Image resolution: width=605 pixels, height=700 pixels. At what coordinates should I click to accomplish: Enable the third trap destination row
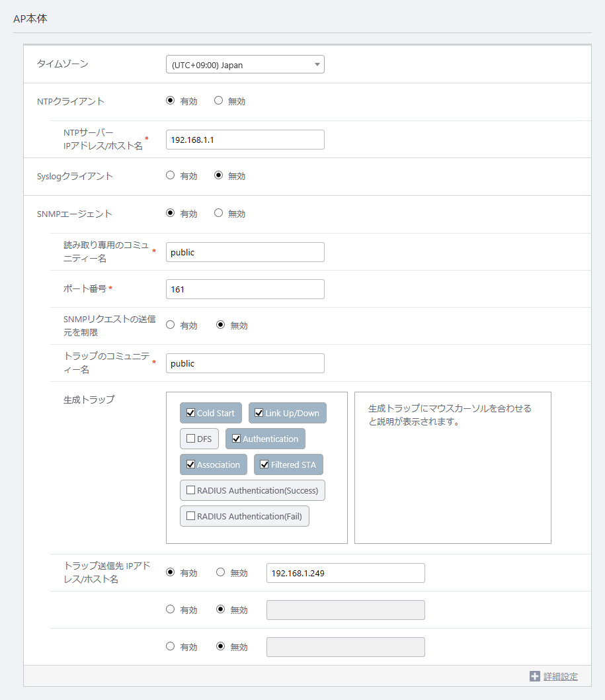[170, 646]
